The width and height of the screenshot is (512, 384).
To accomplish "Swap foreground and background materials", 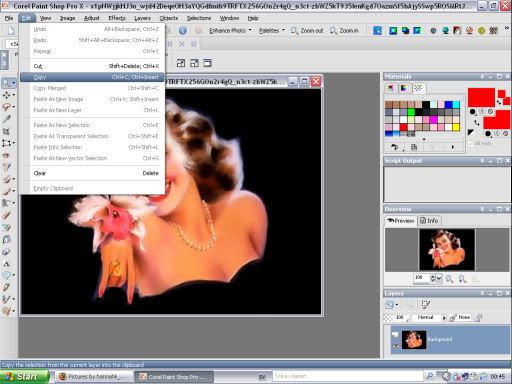I will [477, 123].
